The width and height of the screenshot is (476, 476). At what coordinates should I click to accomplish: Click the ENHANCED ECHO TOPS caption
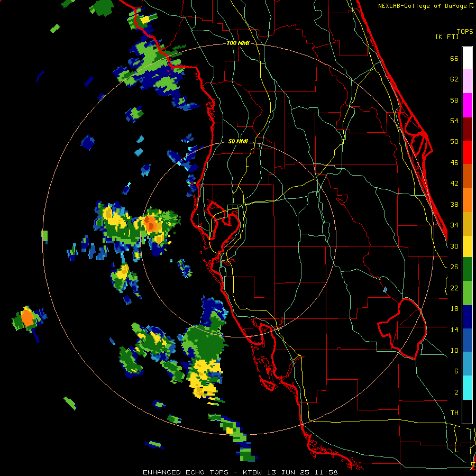click(x=186, y=472)
